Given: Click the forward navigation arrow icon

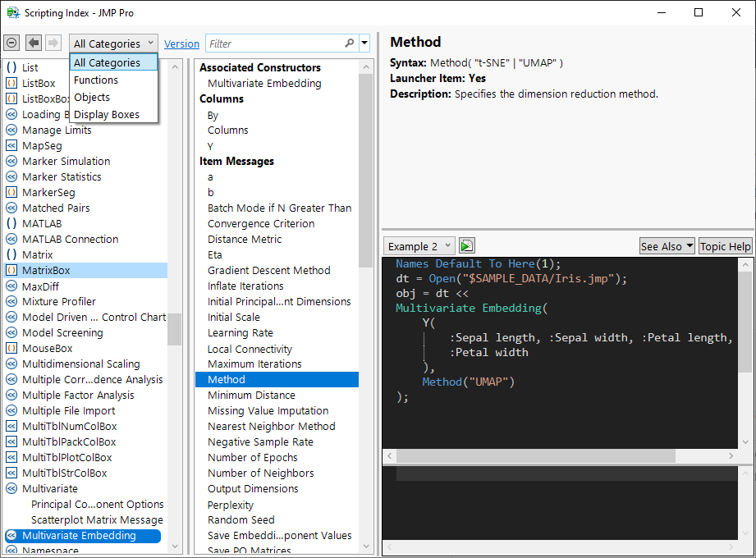Looking at the screenshot, I should click(x=52, y=43).
